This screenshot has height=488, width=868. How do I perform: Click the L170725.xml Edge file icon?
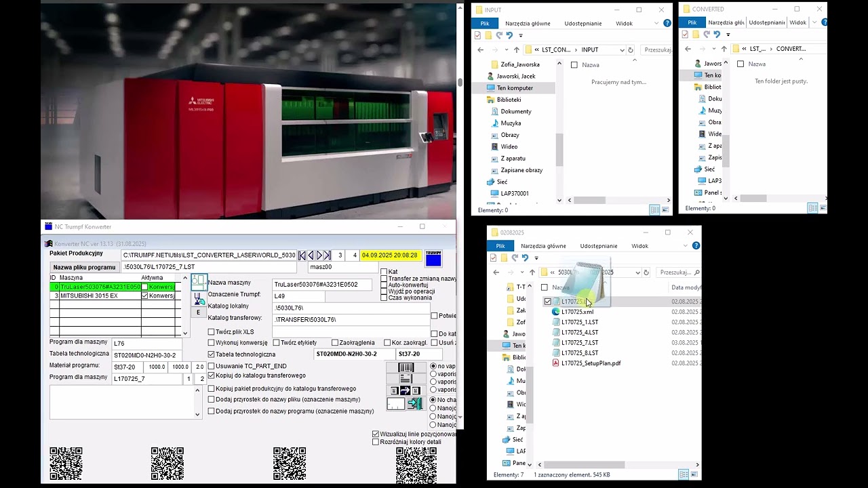click(x=556, y=312)
